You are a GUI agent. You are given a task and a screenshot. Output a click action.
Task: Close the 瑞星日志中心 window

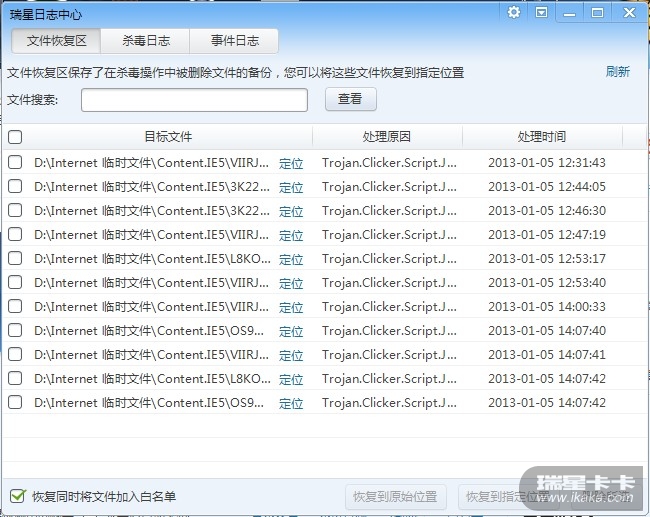pyautogui.click(x=629, y=12)
